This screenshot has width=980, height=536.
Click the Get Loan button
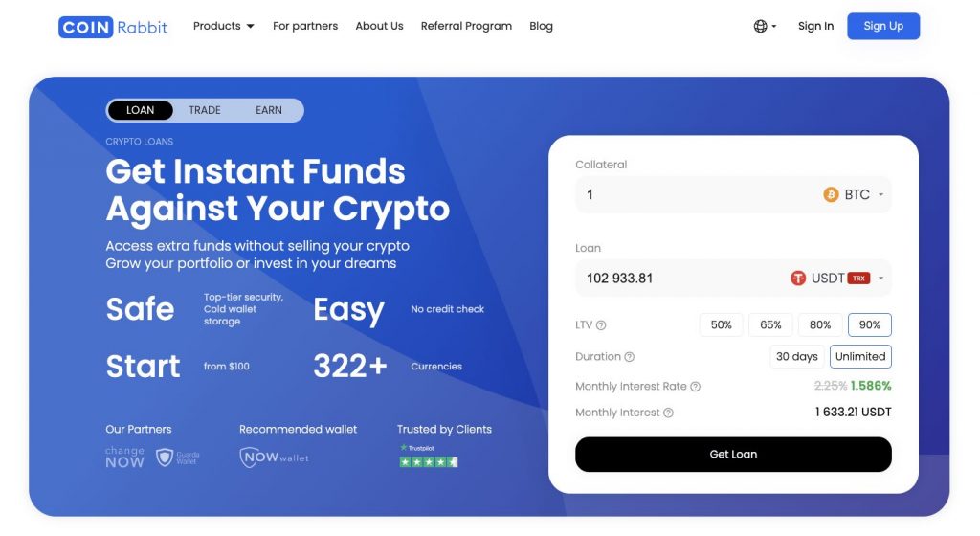tap(733, 455)
